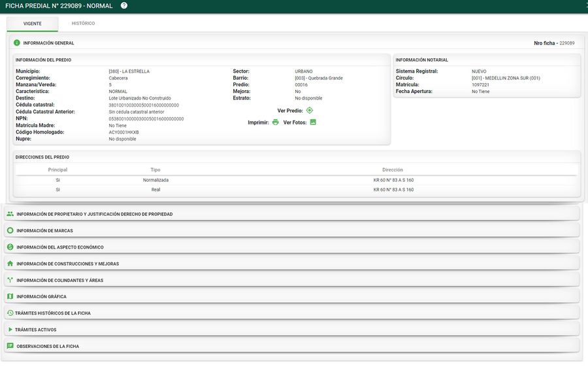The width and height of the screenshot is (588, 367).
Task: Click the Imprimir printer icon
Action: click(x=276, y=122)
